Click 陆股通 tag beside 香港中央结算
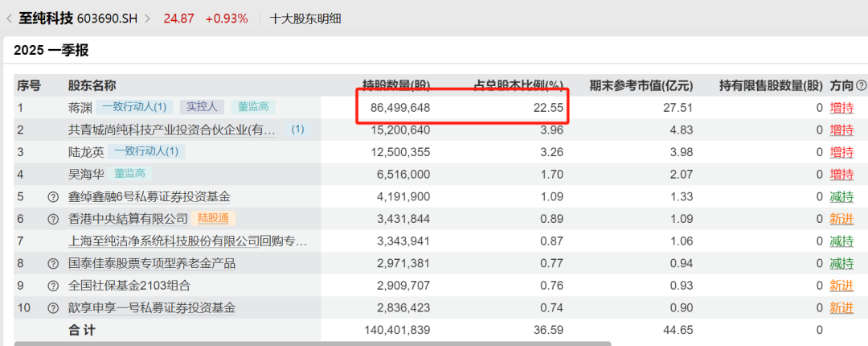 coord(213,219)
